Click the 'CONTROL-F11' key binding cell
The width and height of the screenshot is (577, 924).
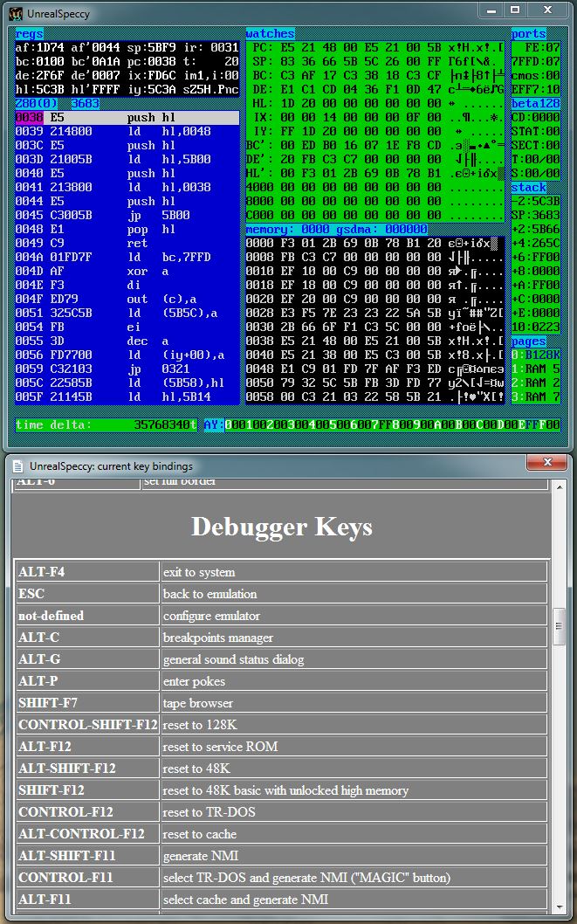pyautogui.click(x=87, y=878)
